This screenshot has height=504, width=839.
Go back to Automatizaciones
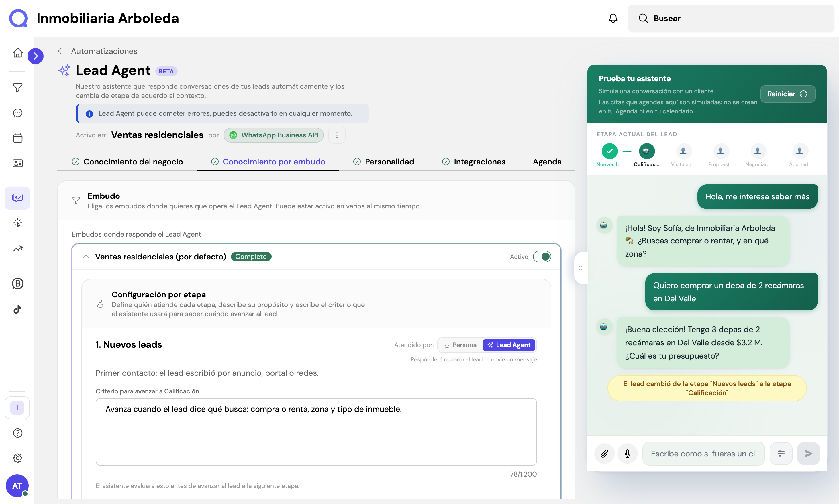(98, 51)
